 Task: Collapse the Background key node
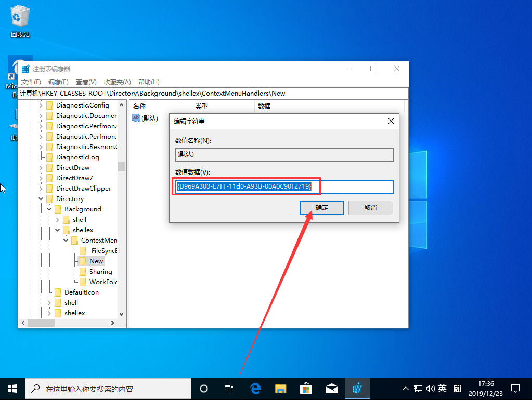click(x=49, y=209)
